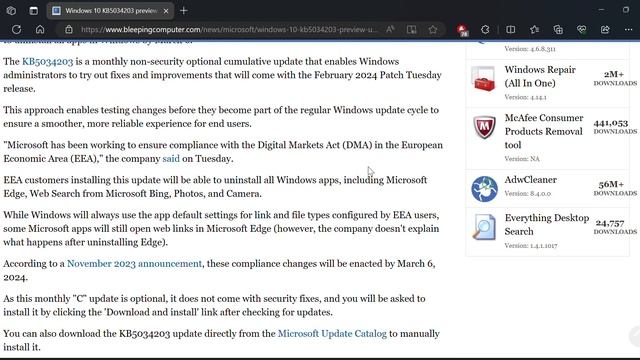Refresh the page with the reload icon
The width and height of the screenshot is (640, 360).
pyautogui.click(x=16, y=29)
